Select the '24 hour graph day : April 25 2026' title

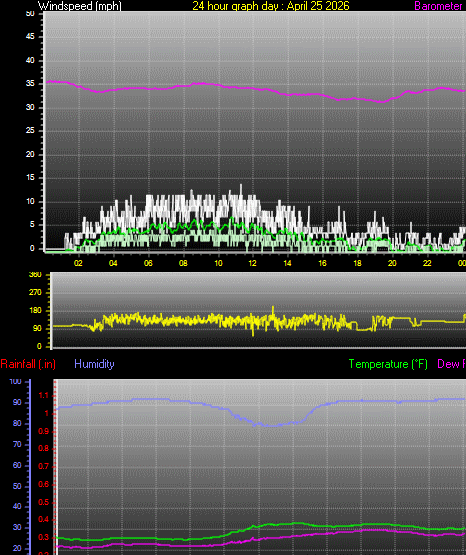point(271,6)
